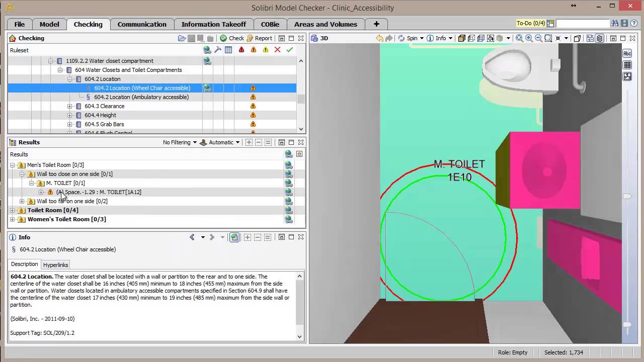Click the To-Do (0/4) indicator

tap(531, 23)
